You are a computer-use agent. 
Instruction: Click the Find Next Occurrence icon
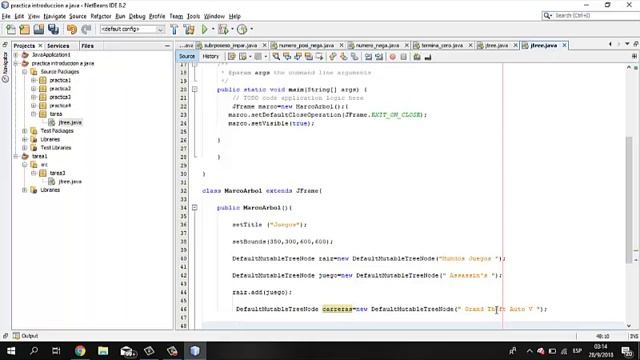pyautogui.click(x=298, y=57)
